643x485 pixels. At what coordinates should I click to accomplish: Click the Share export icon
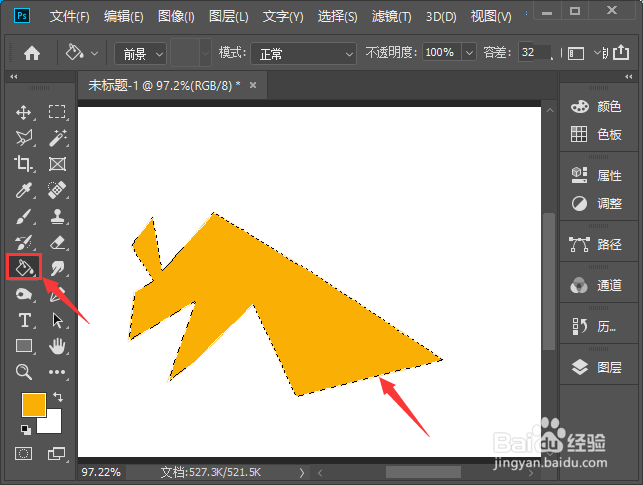(621, 52)
